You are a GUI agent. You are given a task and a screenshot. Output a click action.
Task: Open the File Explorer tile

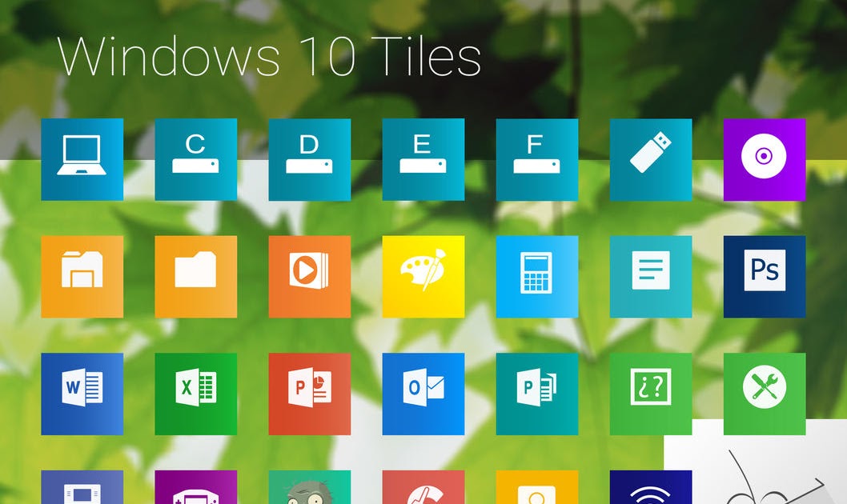pos(82,276)
